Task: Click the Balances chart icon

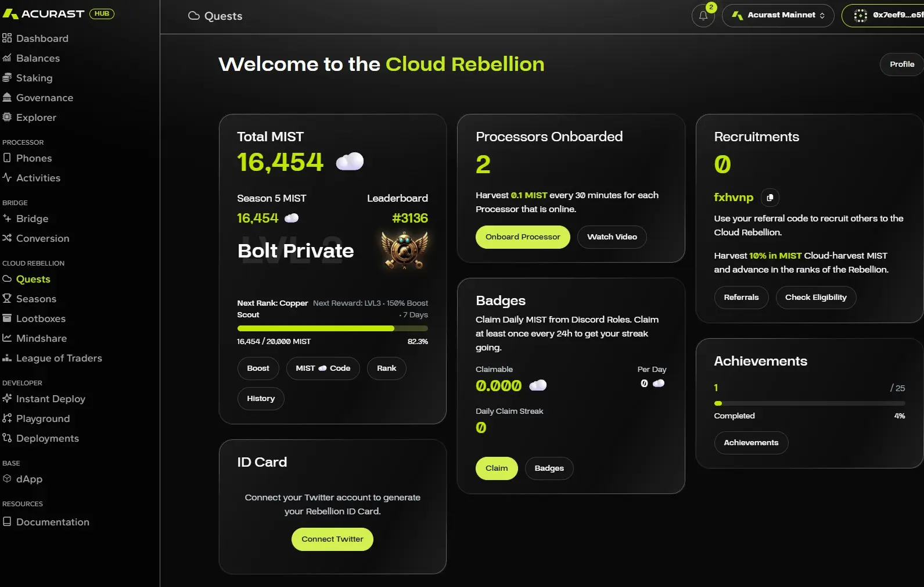Action: [7, 58]
